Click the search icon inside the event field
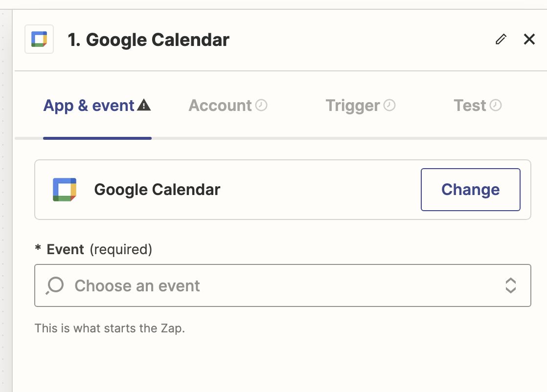 54,285
